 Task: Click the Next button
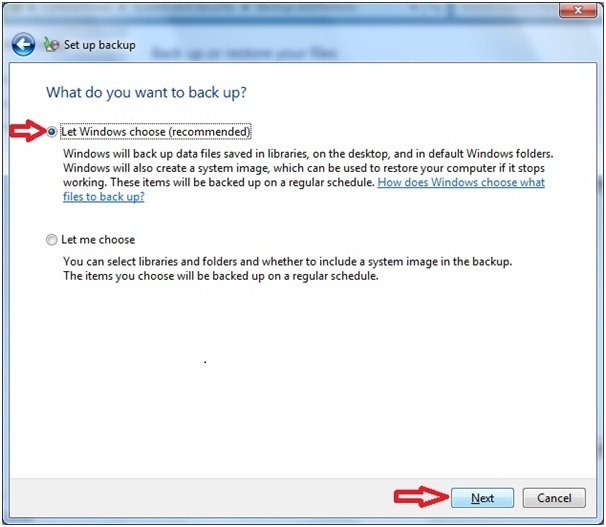click(x=482, y=498)
